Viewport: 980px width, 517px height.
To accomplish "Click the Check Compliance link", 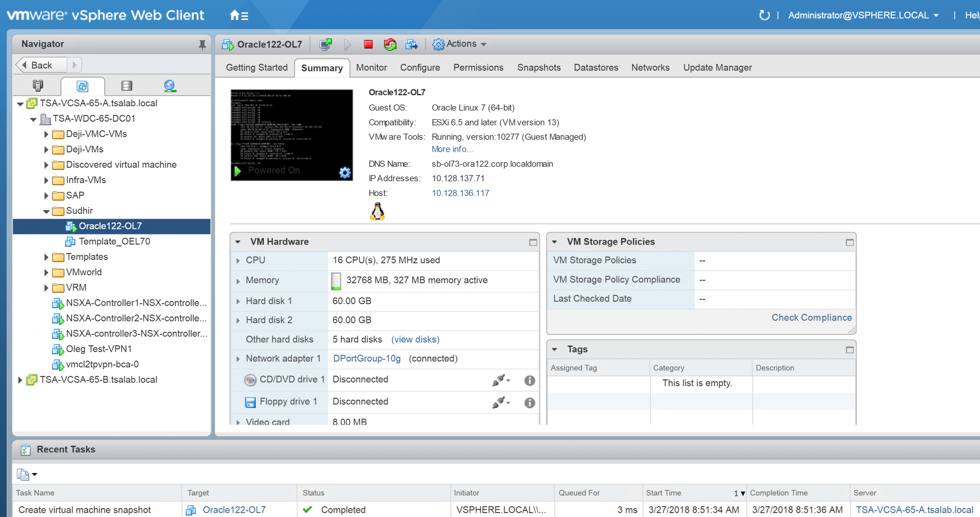I will click(811, 318).
